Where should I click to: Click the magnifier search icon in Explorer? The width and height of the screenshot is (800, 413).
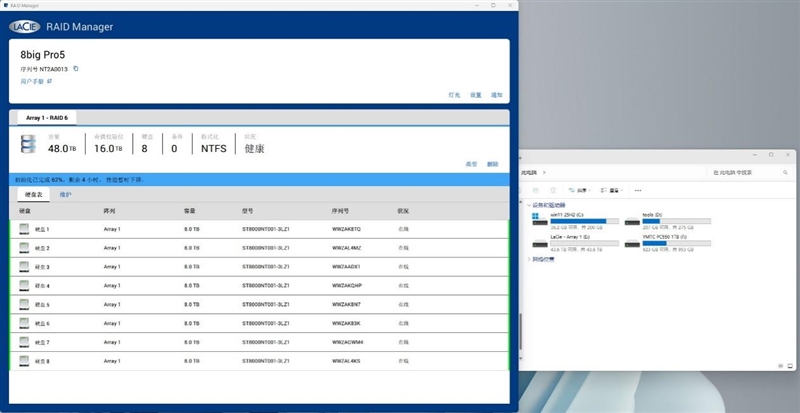(x=785, y=173)
